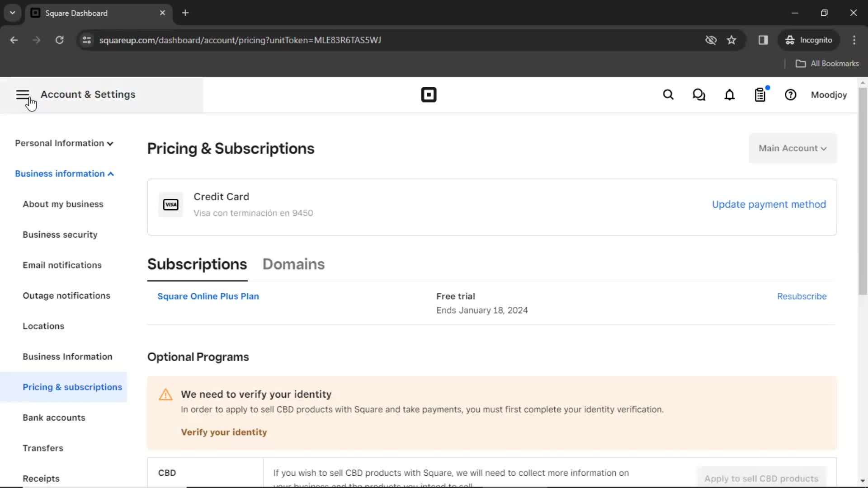The height and width of the screenshot is (488, 868).
Task: Open the notifications bell
Action: click(730, 95)
